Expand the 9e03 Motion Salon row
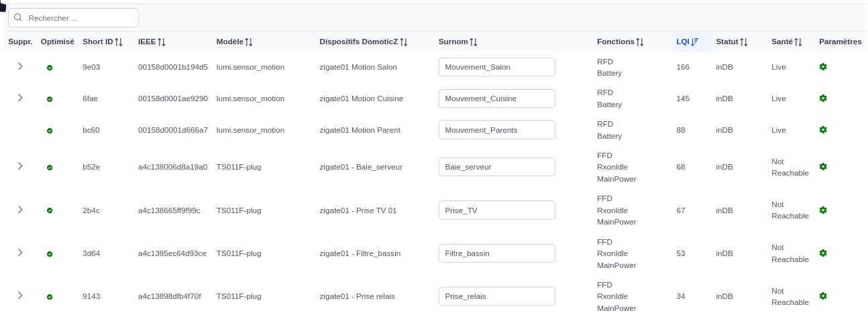868x319 pixels. [20, 66]
